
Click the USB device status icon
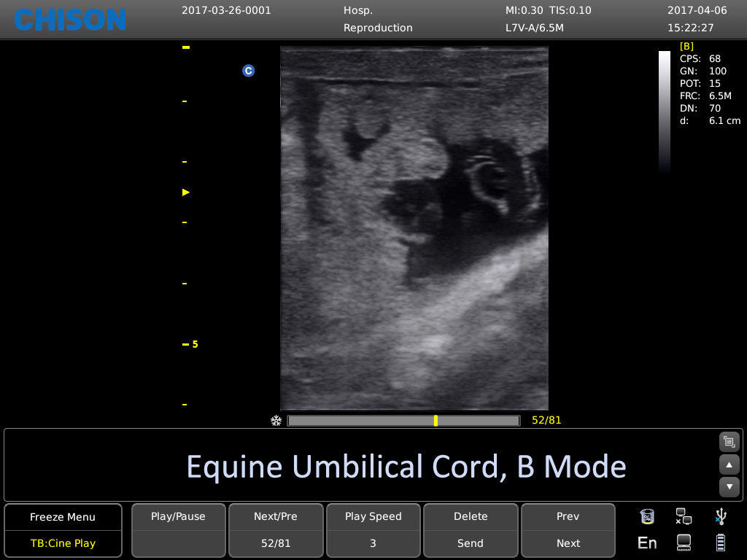[x=721, y=516]
